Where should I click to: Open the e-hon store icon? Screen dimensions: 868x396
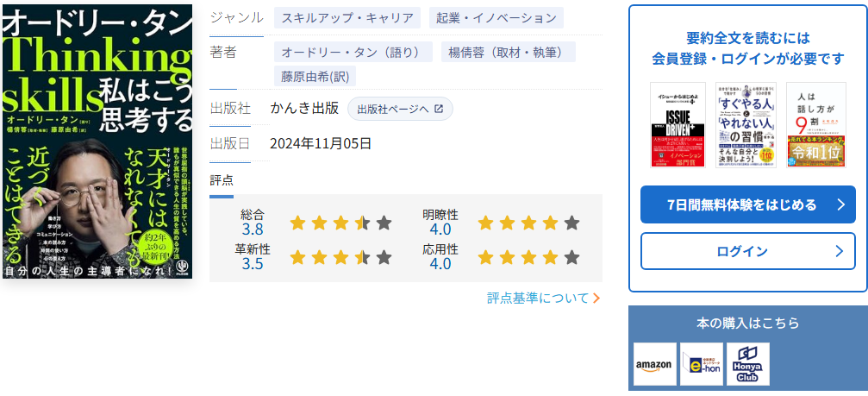(702, 364)
